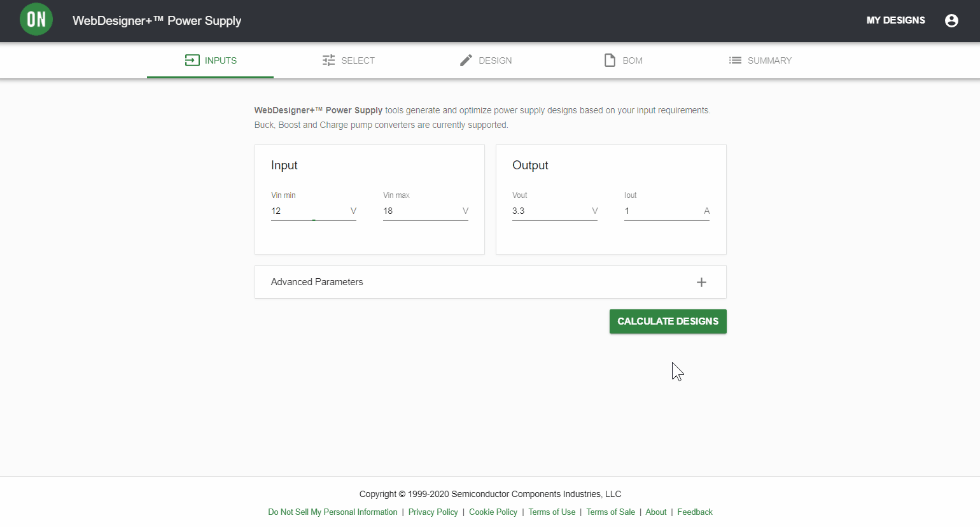Open the Cookie Policy link
This screenshot has width=980, height=527.
[493, 512]
